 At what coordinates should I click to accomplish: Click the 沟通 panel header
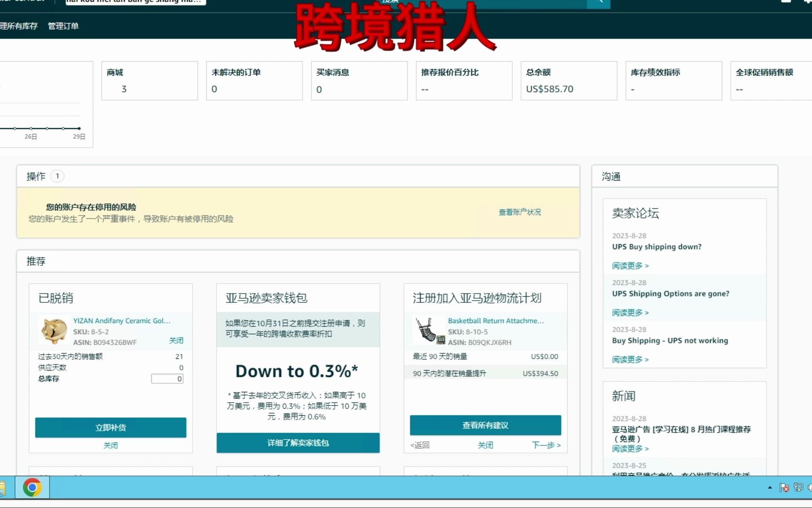[684, 176]
